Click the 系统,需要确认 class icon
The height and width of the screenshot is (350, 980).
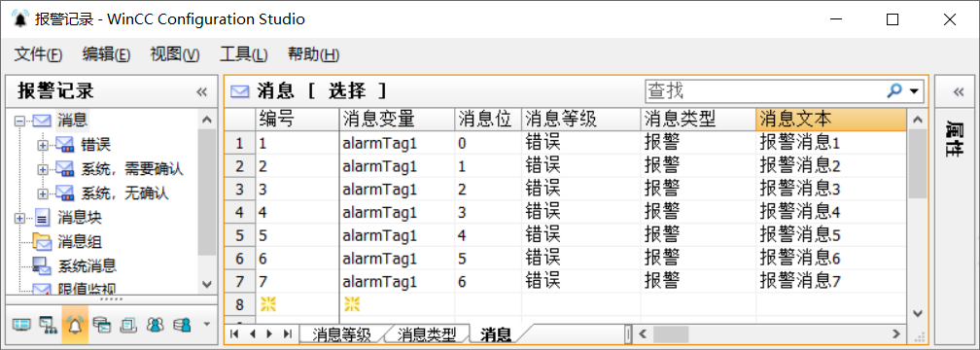tap(64, 169)
